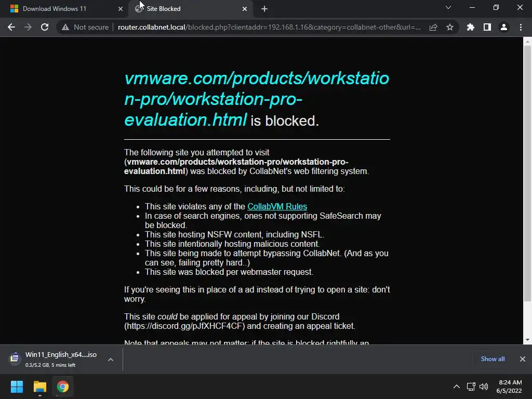Click the Not secure warning icon
This screenshot has height=399, width=532.
point(65,27)
